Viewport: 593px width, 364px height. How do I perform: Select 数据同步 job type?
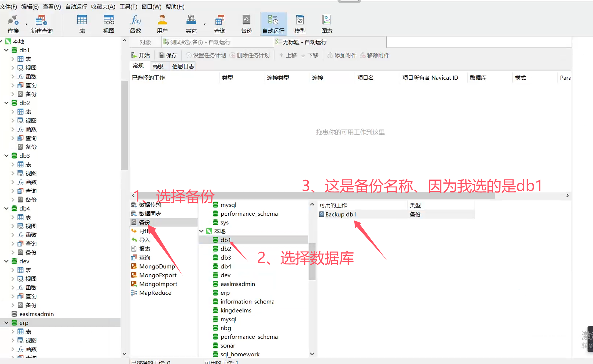coord(150,214)
